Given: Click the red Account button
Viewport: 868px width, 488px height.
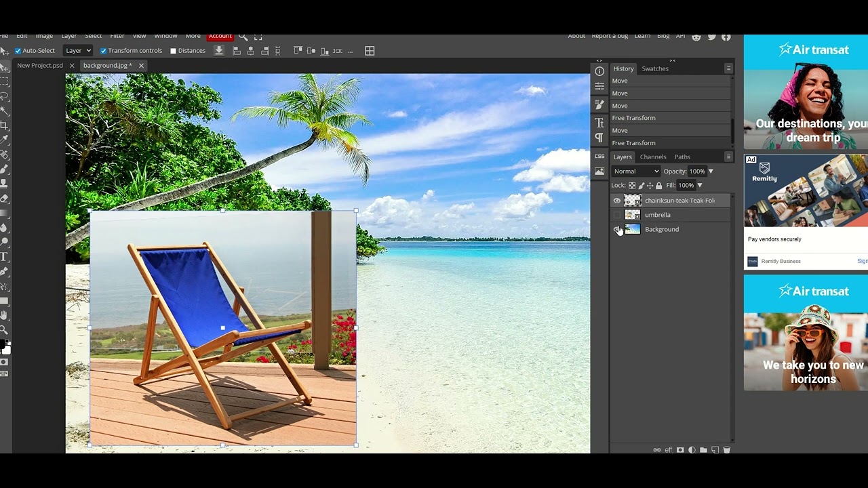Looking at the screenshot, I should (220, 36).
